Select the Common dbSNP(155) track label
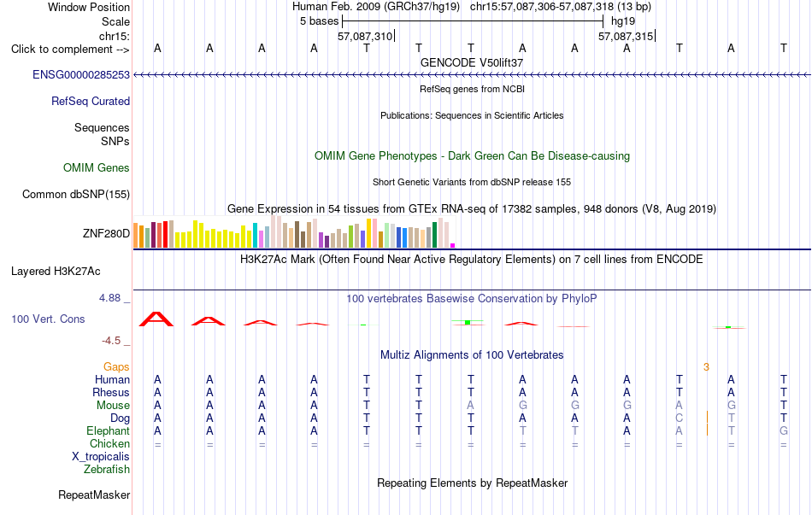 pyautogui.click(x=75, y=194)
